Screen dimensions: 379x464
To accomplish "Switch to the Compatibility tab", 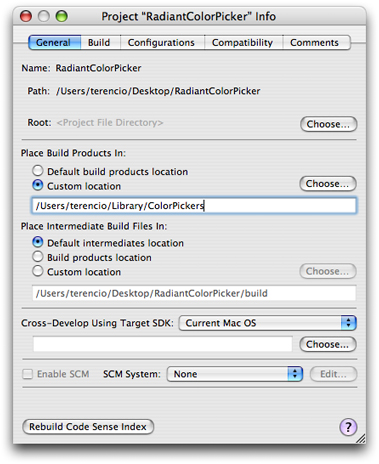I will (x=243, y=43).
